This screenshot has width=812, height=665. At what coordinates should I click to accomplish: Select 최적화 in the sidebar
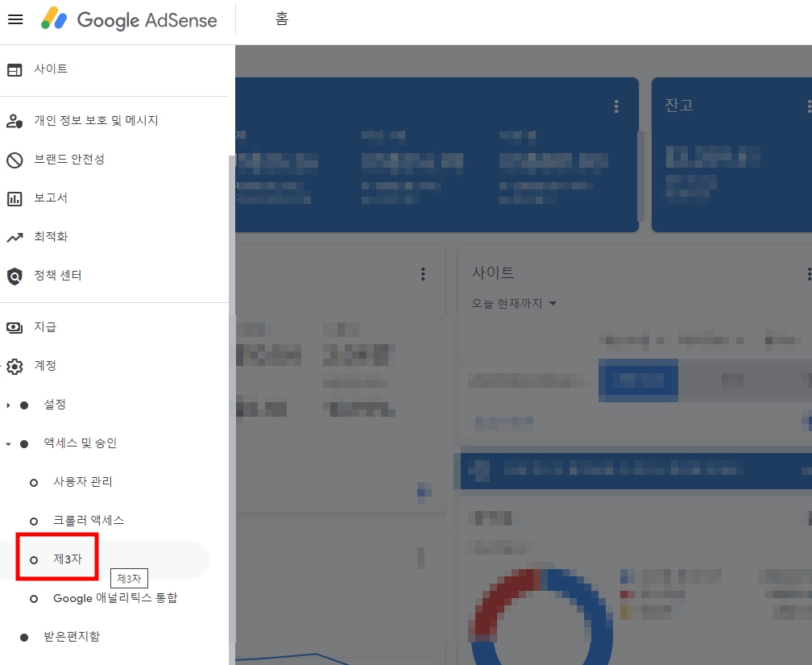(51, 236)
